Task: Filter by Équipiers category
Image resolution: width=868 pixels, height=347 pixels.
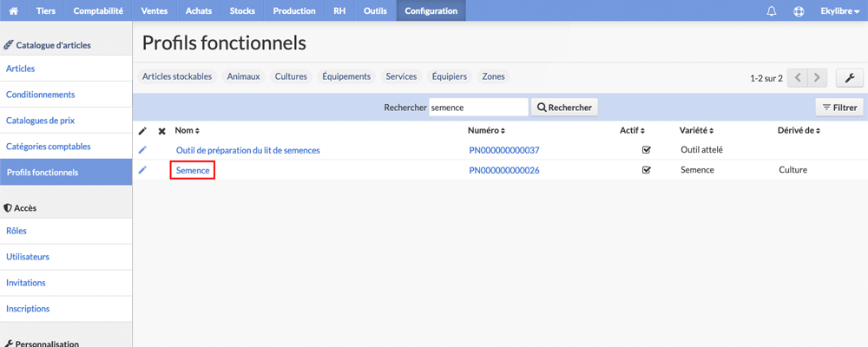Action: (x=450, y=76)
